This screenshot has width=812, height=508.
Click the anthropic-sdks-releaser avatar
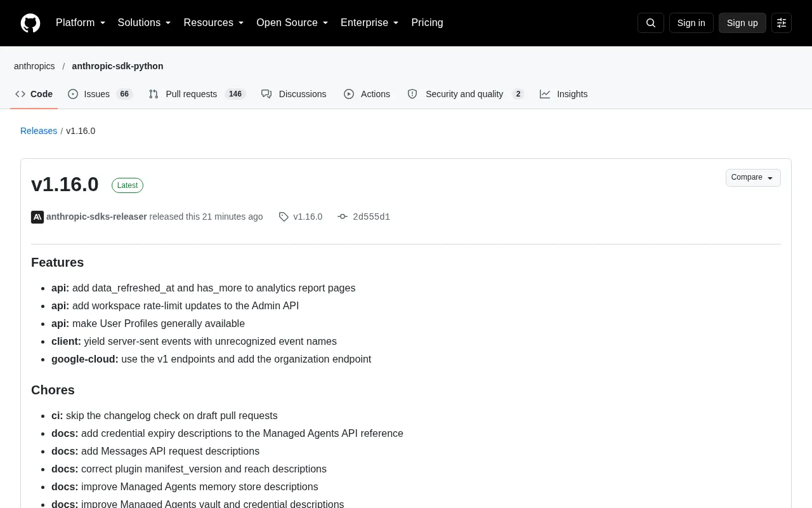click(x=37, y=217)
